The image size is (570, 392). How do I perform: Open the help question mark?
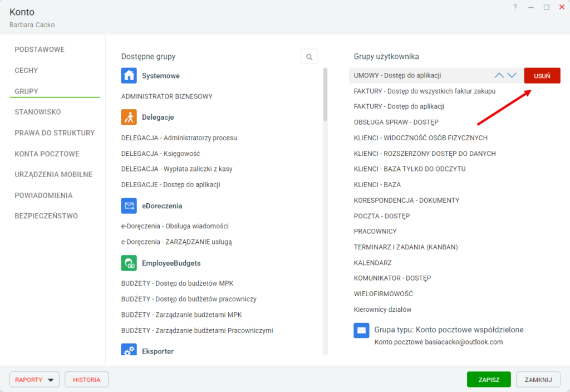[x=515, y=7]
